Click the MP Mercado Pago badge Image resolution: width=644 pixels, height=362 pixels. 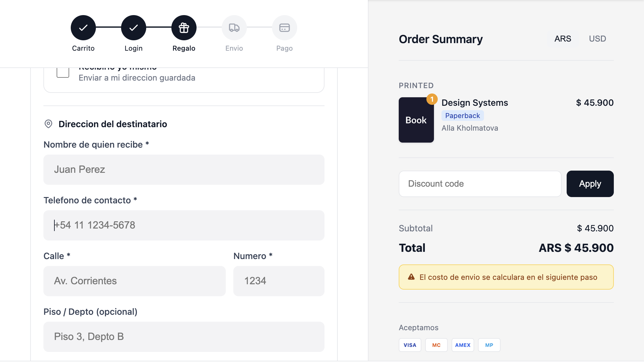pyautogui.click(x=489, y=345)
